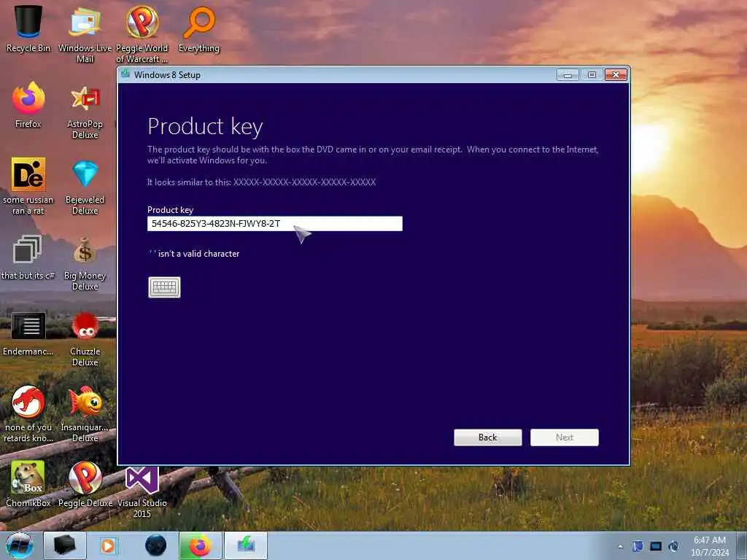
Task: Select the 'some russian ran a rat' icon
Action: [x=28, y=186]
